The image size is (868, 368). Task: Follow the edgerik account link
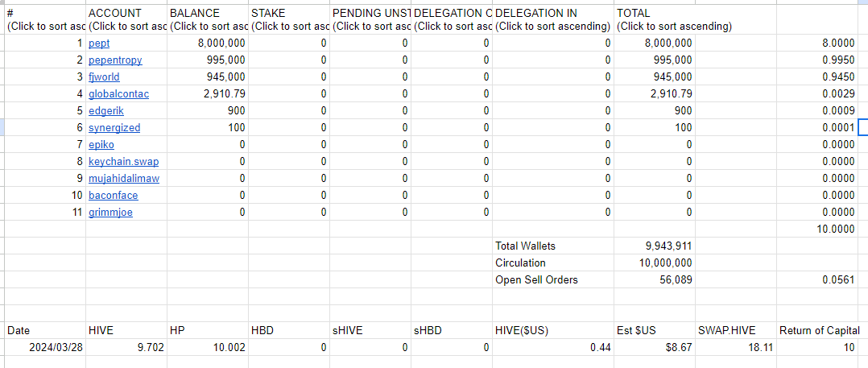coord(102,110)
